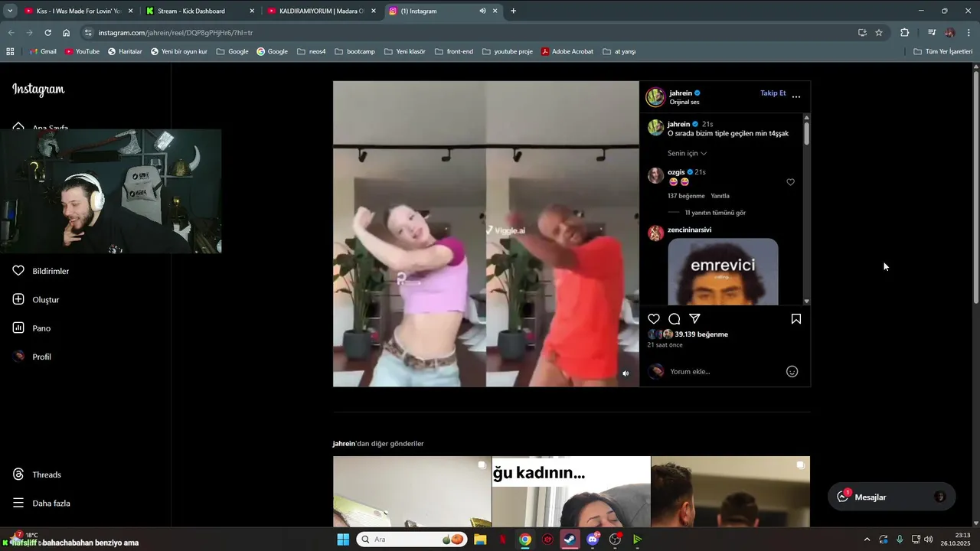Click the heart like icon under the reel
Image resolution: width=980 pixels, height=551 pixels.
pos(654,319)
